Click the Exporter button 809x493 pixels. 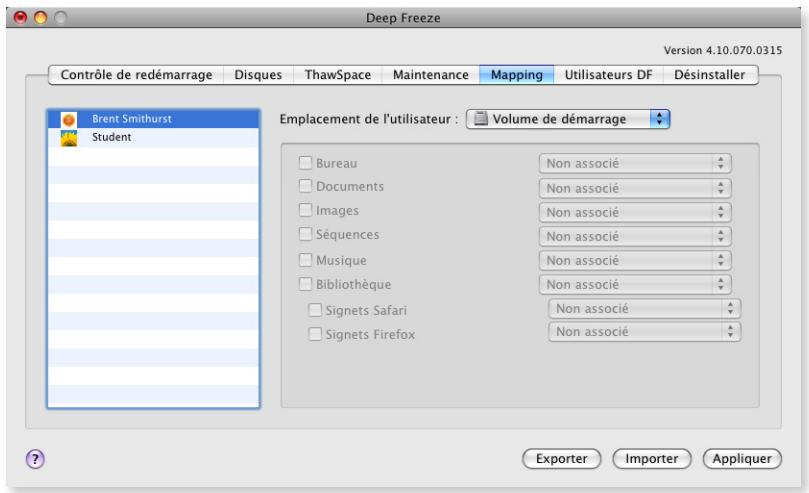point(561,458)
